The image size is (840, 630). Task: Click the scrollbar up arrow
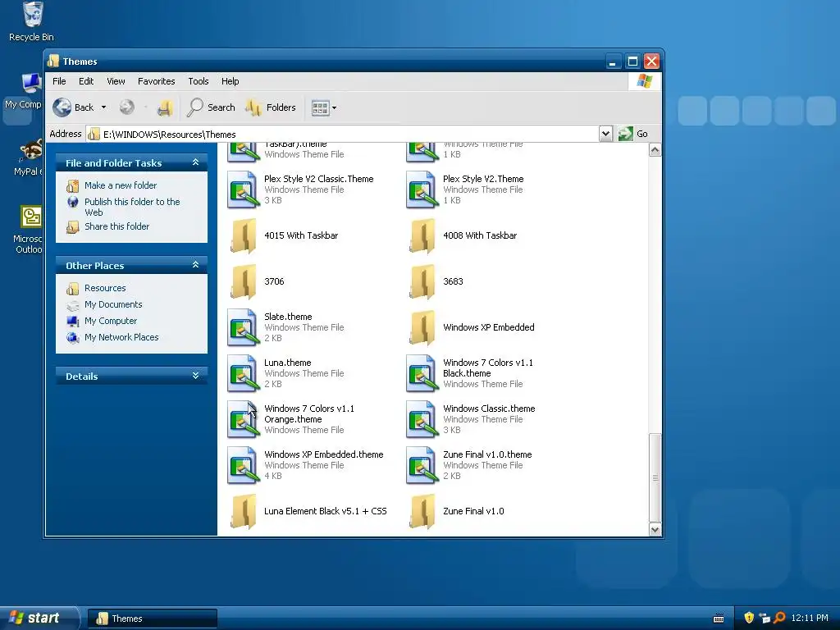pos(655,151)
